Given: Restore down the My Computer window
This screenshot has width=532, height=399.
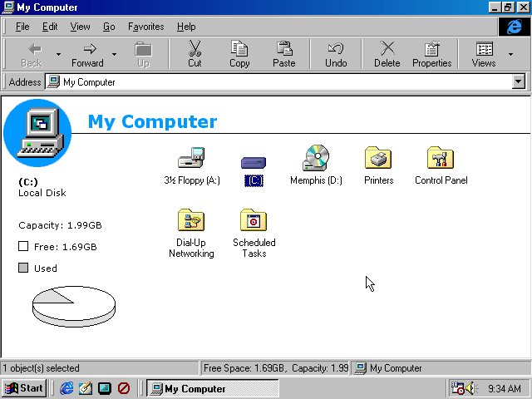Looking at the screenshot, I should [508, 7].
